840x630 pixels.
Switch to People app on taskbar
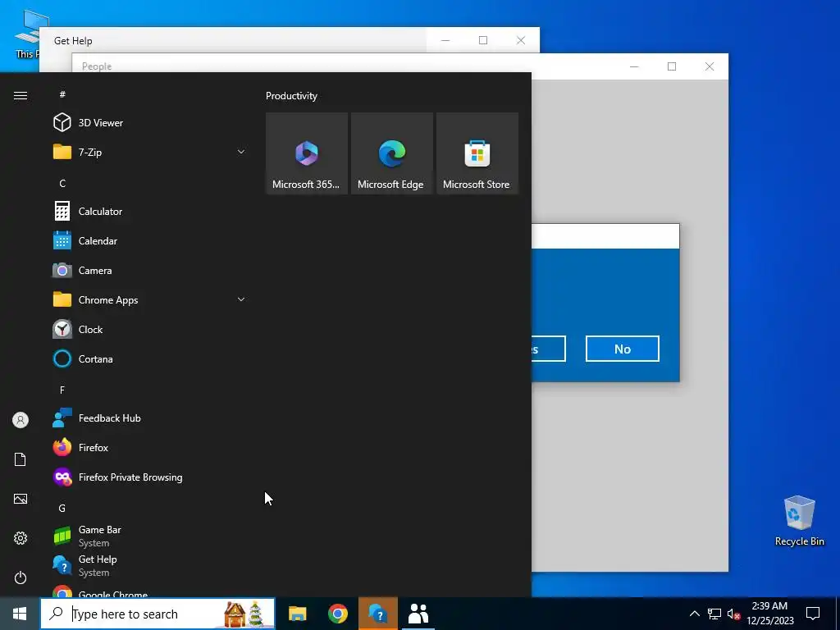pyautogui.click(x=418, y=614)
